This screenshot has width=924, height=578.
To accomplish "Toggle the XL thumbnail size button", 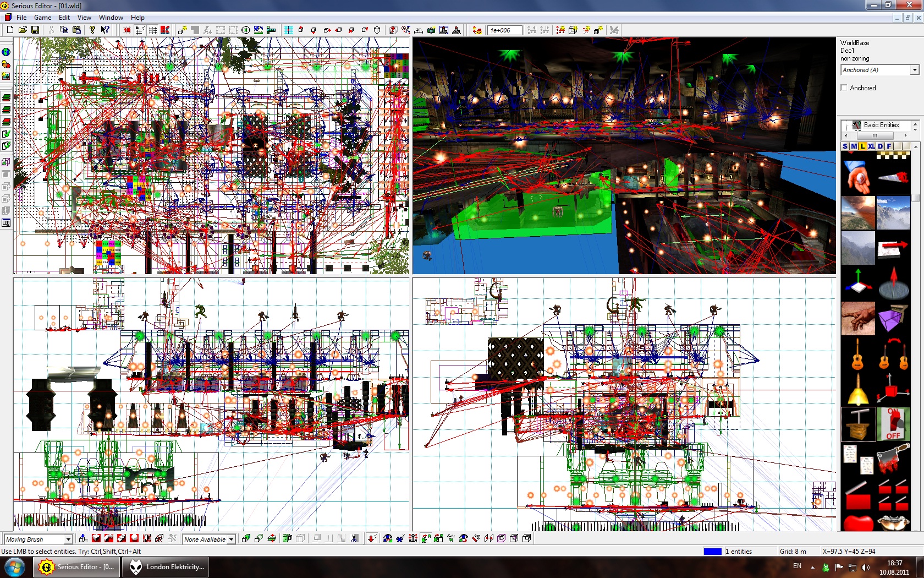I will pyautogui.click(x=872, y=146).
